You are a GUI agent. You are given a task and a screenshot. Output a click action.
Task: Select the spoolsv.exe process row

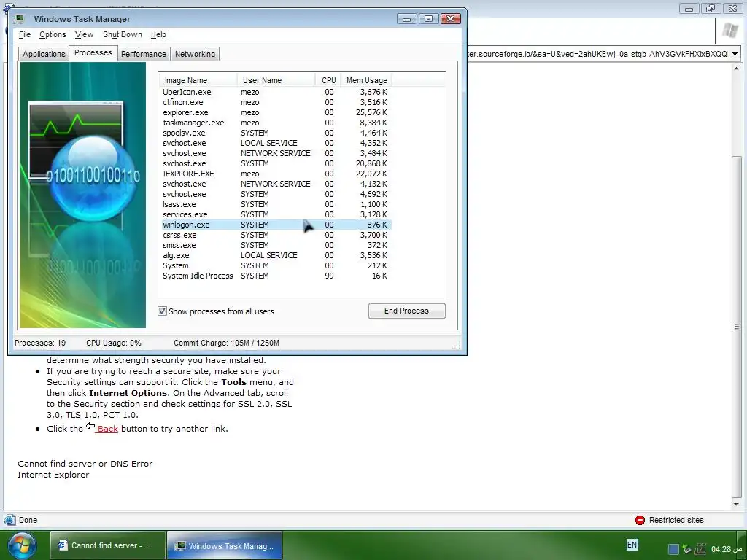(x=275, y=133)
